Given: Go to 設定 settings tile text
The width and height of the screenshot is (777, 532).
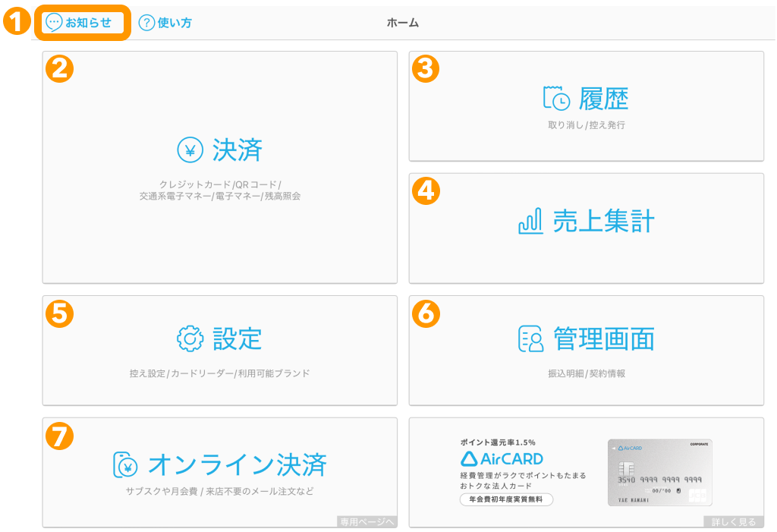Looking at the screenshot, I should pyautogui.click(x=238, y=338).
